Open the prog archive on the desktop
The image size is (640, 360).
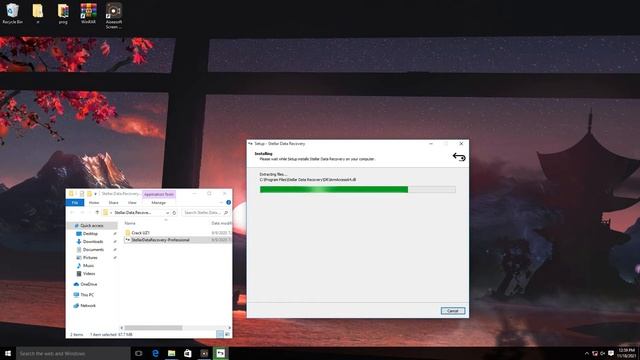pos(63,13)
